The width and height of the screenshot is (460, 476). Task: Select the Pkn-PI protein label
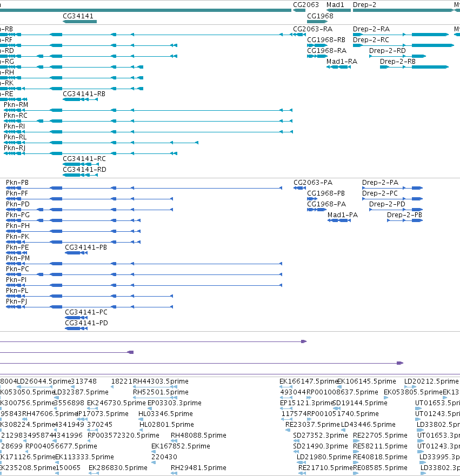coord(16,280)
